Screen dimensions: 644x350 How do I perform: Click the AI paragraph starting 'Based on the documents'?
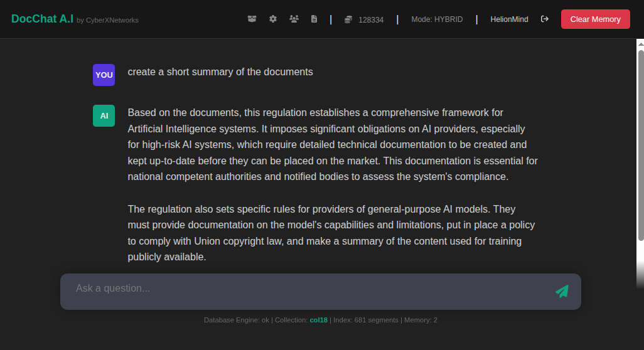pos(333,144)
